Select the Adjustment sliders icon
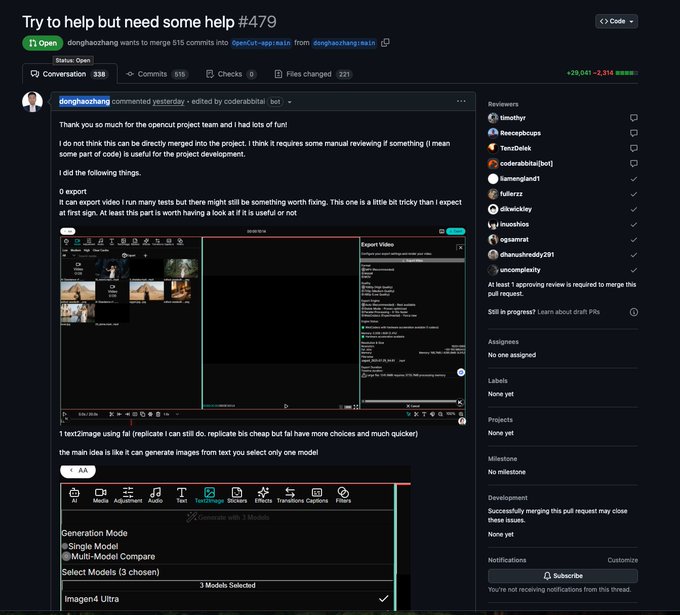This screenshot has width=680, height=615. click(128, 495)
